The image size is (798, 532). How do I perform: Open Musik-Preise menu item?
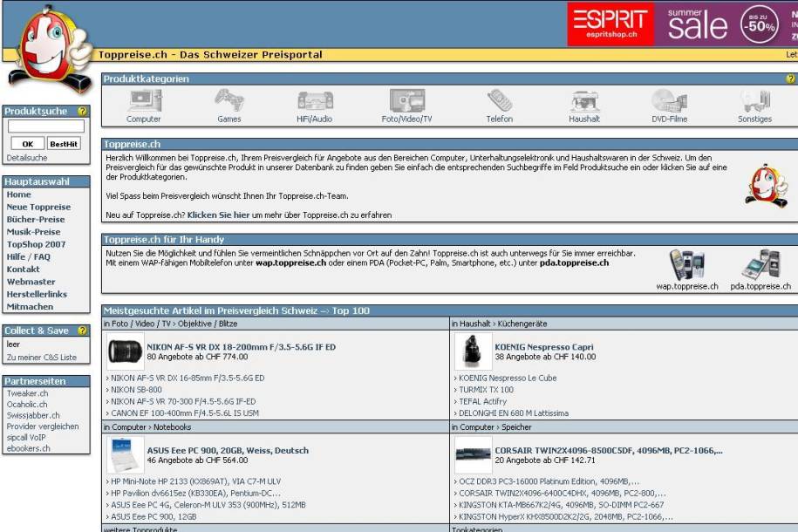34,232
